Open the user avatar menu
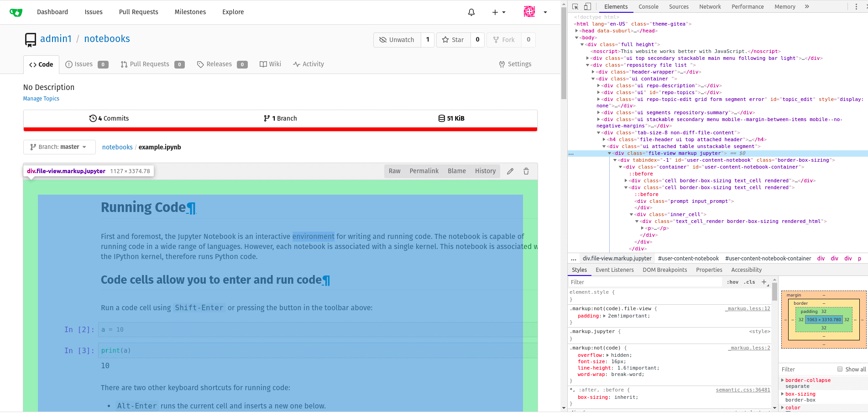The image size is (868, 413). (x=535, y=12)
